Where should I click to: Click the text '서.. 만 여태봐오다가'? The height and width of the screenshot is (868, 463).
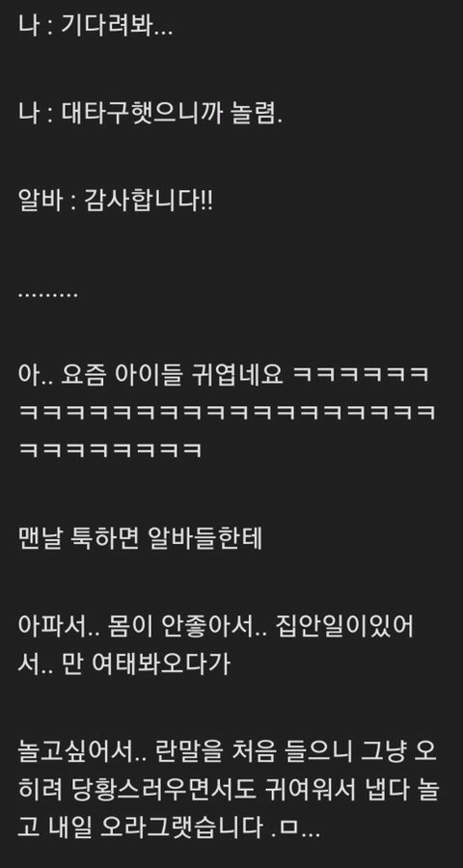pyautogui.click(x=124, y=664)
